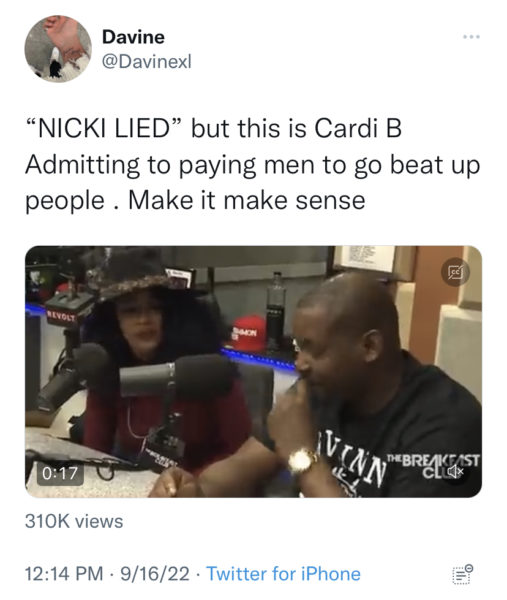Play the Breakfast Club video clip
This screenshot has width=507, height=600.
pos(253,372)
